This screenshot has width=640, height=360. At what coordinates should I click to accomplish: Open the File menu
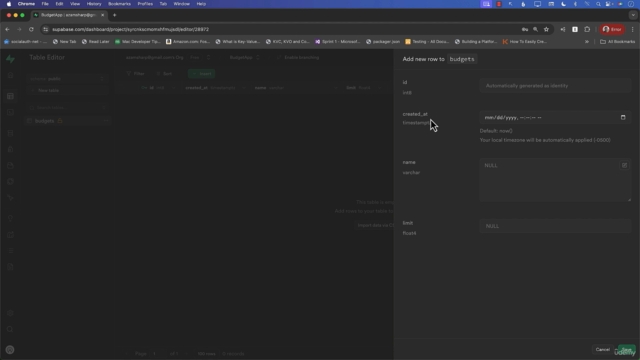pyautogui.click(x=45, y=4)
